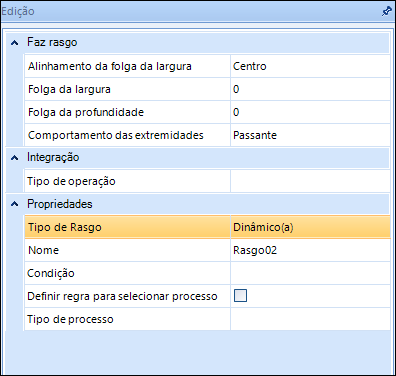This screenshot has height=376, width=396.
Task: Select the Tipo de processo label
Action: 70,319
